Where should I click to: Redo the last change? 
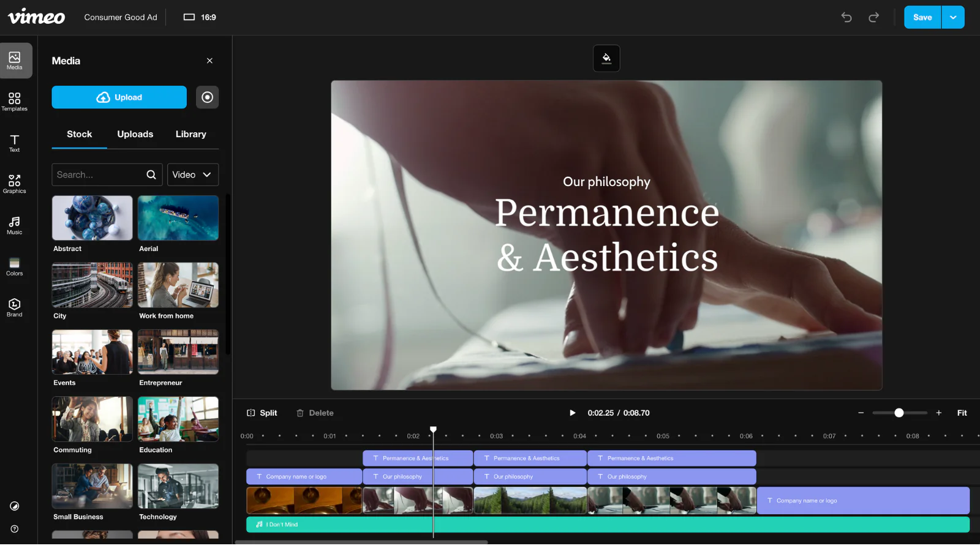874,17
